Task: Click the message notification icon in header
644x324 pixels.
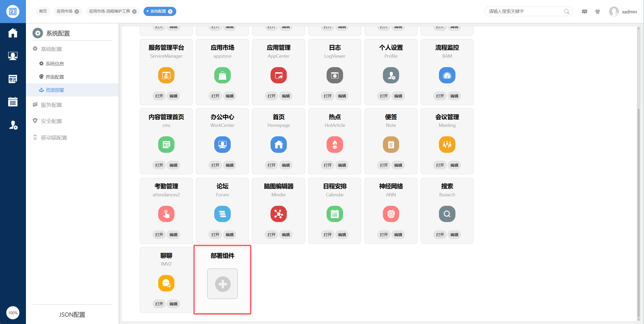Action: (x=584, y=12)
